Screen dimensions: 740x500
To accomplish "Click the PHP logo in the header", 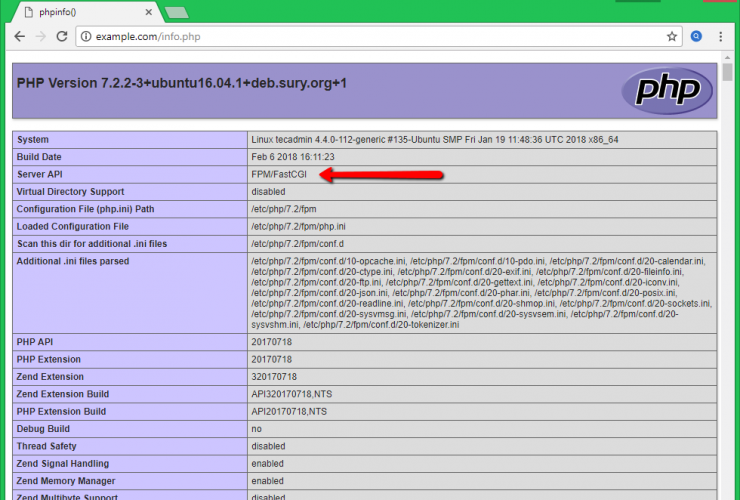I will [x=667, y=88].
